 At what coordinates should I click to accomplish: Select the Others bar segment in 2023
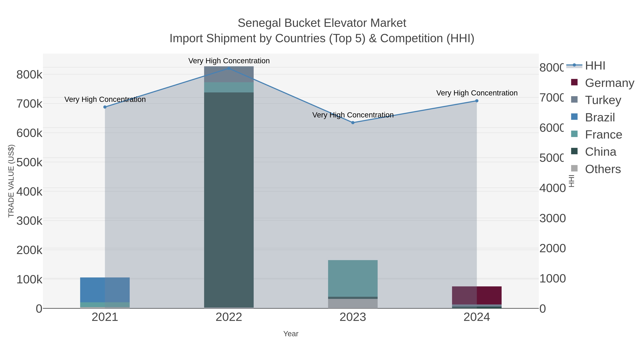point(353,304)
